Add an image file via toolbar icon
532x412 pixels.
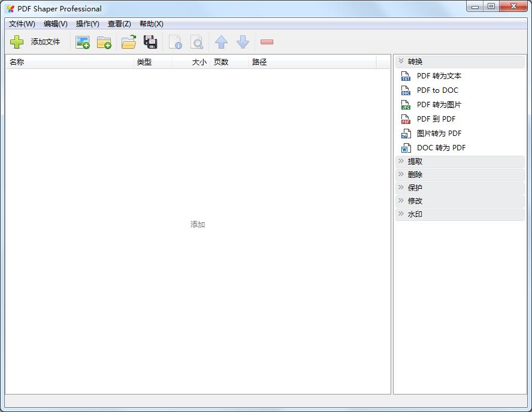tap(83, 43)
